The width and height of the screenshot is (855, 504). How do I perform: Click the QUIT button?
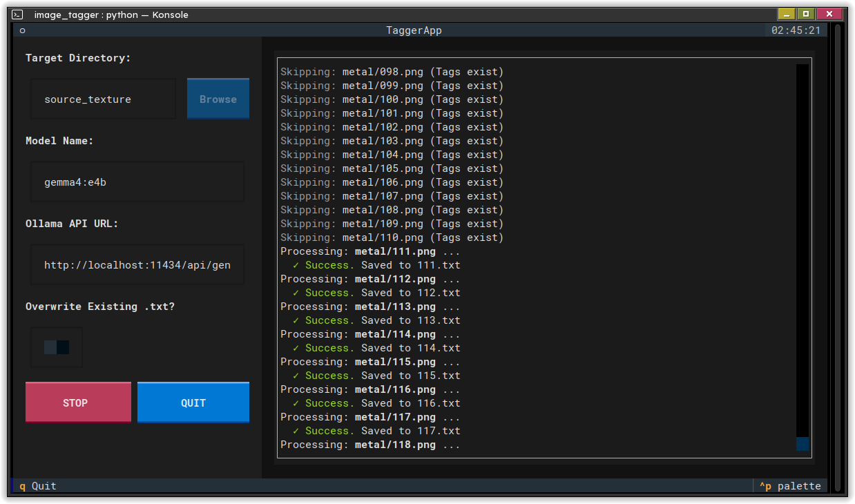193,403
